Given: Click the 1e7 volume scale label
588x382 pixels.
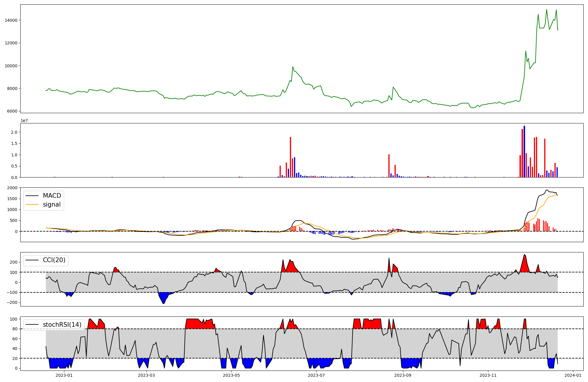Looking at the screenshot, I should pyautogui.click(x=24, y=120).
